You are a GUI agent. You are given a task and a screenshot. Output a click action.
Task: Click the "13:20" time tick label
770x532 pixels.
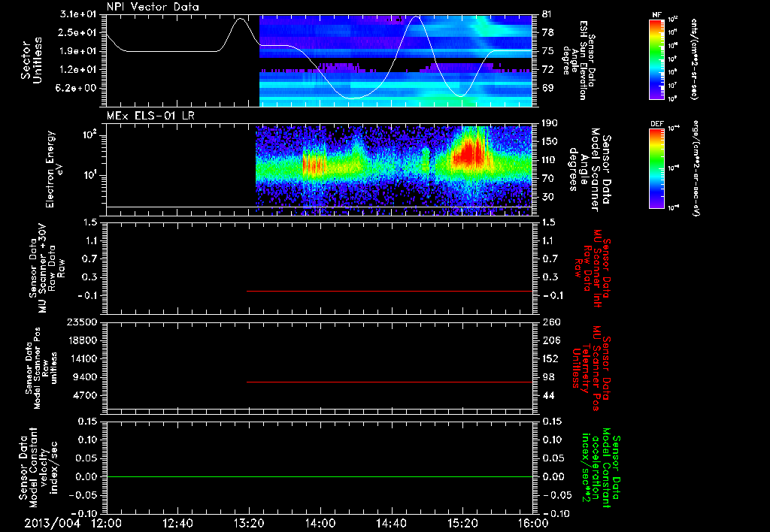[x=249, y=524]
